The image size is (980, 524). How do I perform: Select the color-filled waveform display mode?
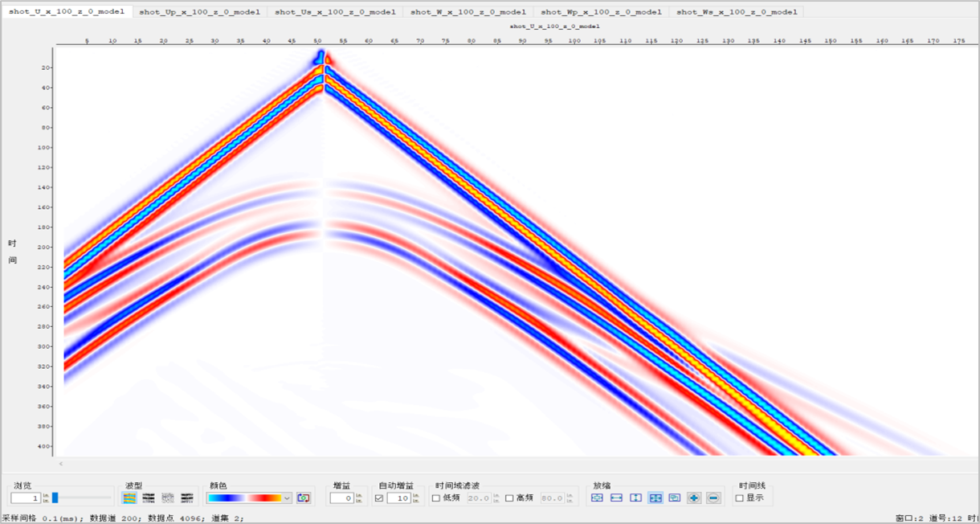tap(130, 498)
